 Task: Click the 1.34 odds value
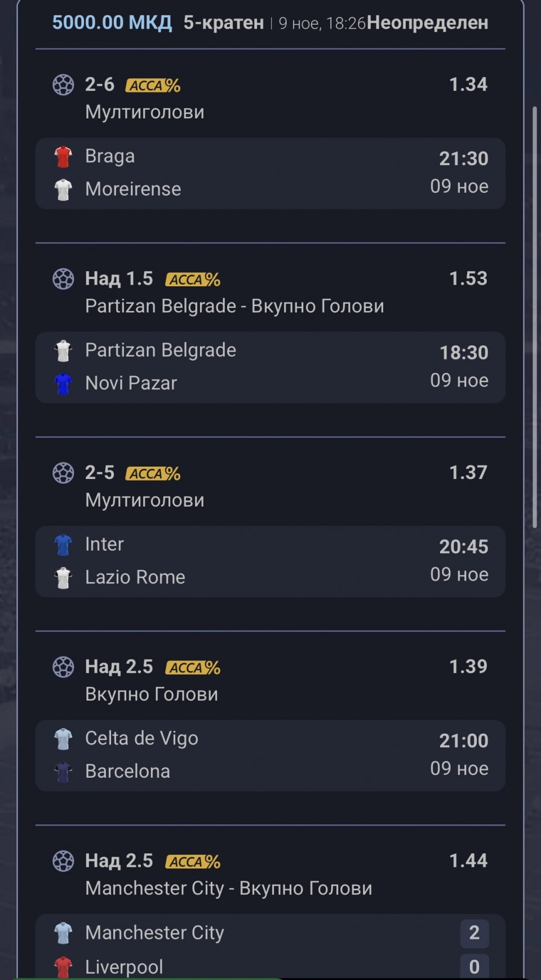pos(468,85)
